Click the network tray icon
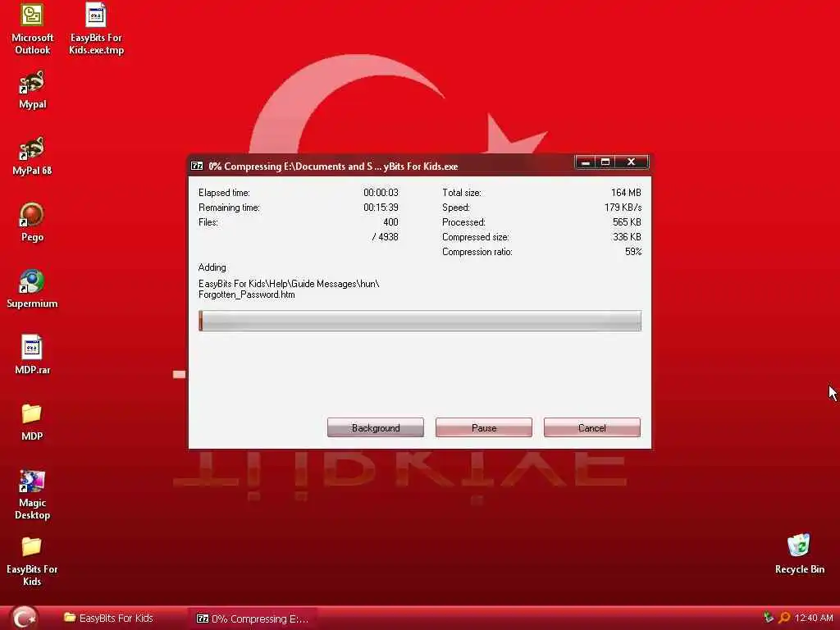The height and width of the screenshot is (630, 840). coord(769,618)
